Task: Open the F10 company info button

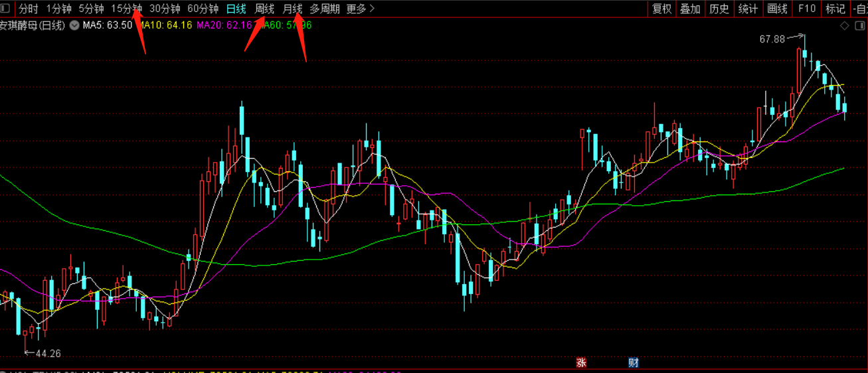Action: tap(807, 9)
